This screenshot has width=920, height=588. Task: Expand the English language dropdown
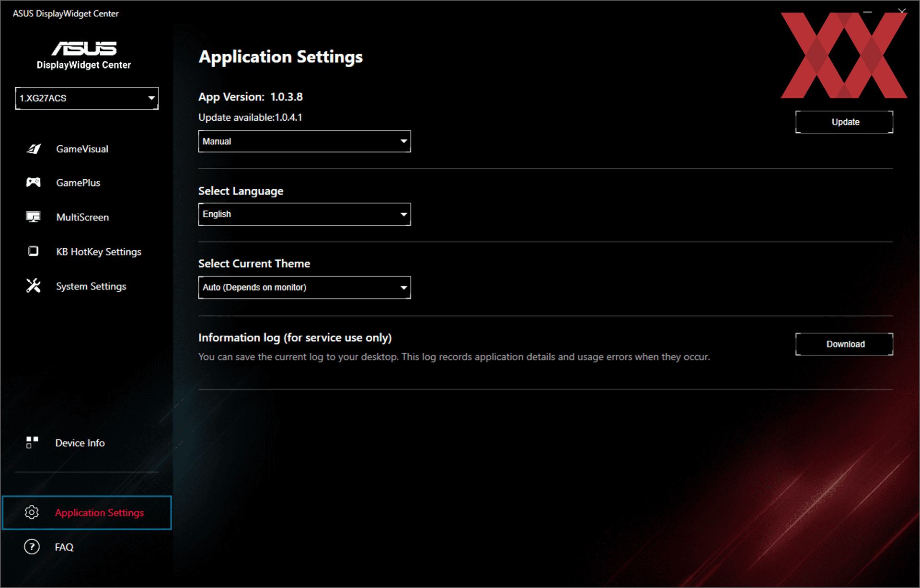[305, 214]
